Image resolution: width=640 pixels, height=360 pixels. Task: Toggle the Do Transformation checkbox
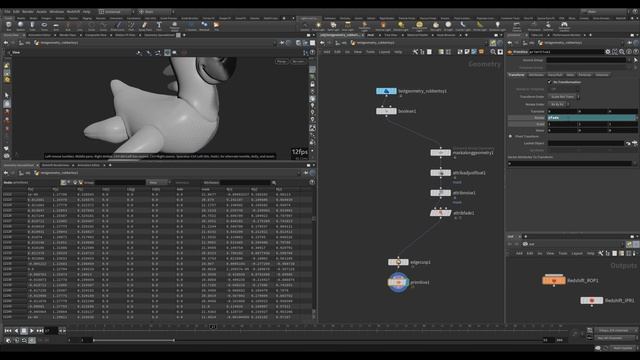point(549,82)
